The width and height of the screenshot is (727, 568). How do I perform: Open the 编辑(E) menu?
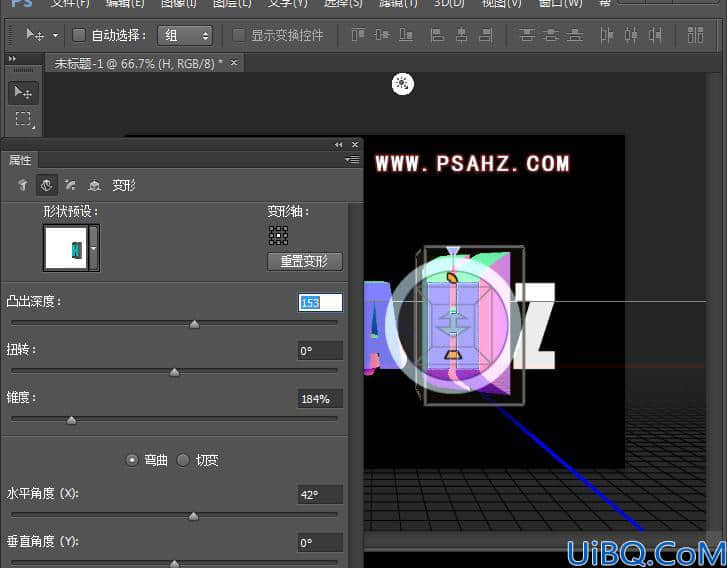tap(124, 4)
